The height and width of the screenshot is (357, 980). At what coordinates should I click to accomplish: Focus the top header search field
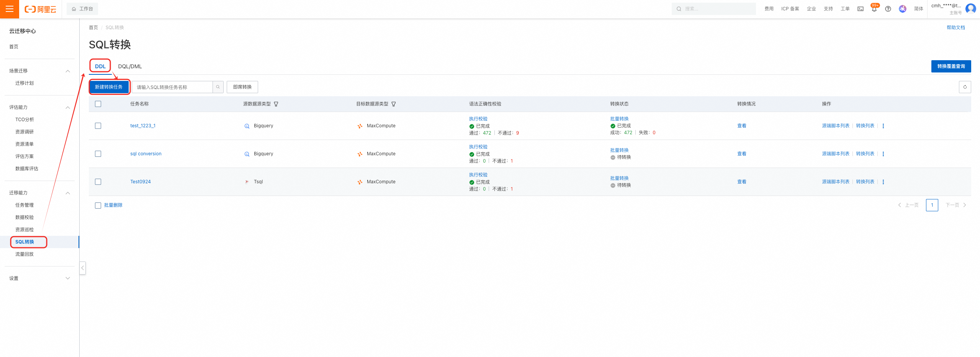[714, 9]
